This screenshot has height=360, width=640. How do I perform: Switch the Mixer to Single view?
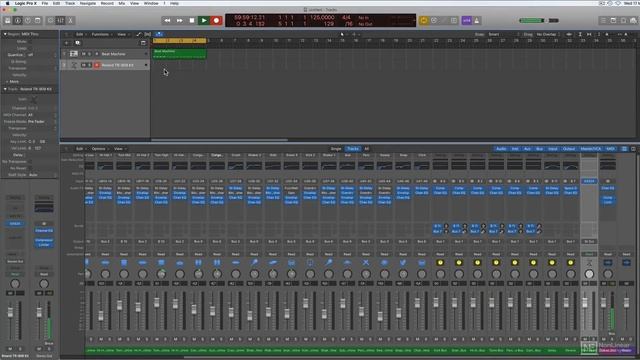tap(336, 149)
